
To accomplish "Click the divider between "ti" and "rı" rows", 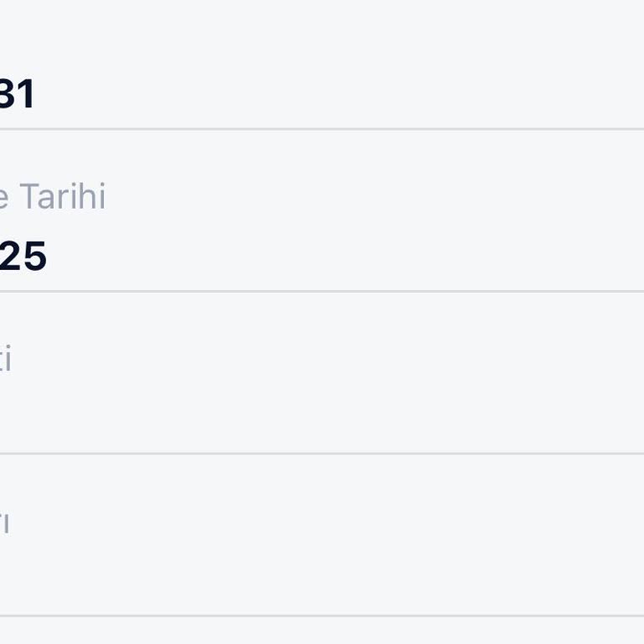I will pyautogui.click(x=322, y=454).
